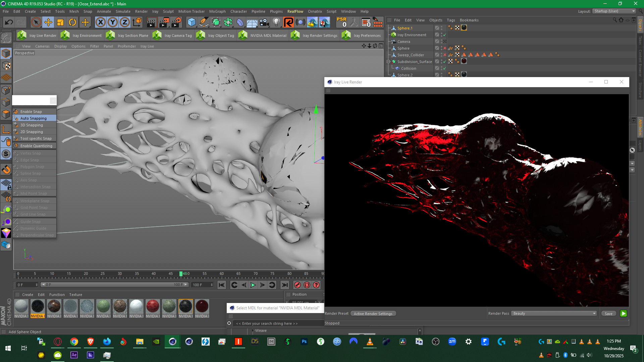
Task: Click Save in Iray Live Render
Action: [x=608, y=314]
